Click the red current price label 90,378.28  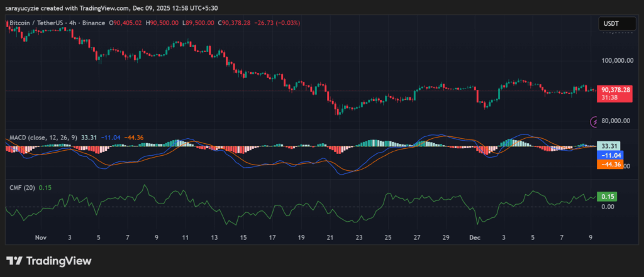coord(616,90)
